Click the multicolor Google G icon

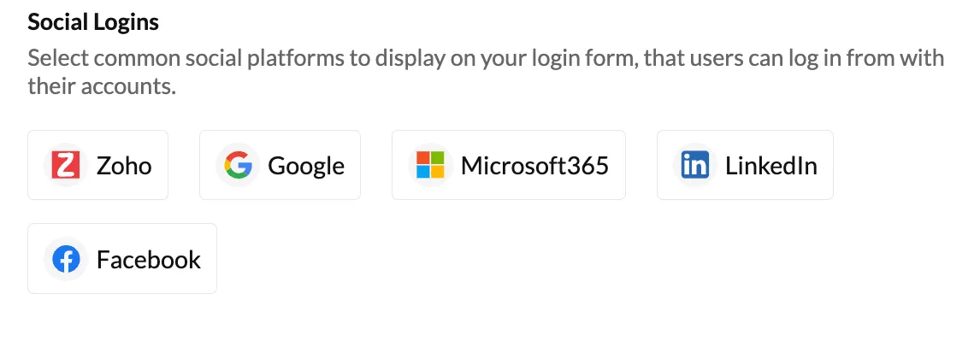(238, 166)
